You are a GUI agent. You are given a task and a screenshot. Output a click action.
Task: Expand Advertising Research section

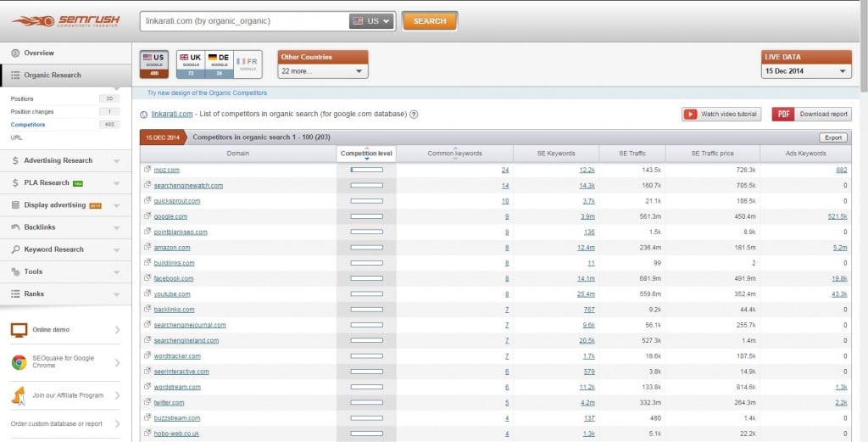point(116,161)
